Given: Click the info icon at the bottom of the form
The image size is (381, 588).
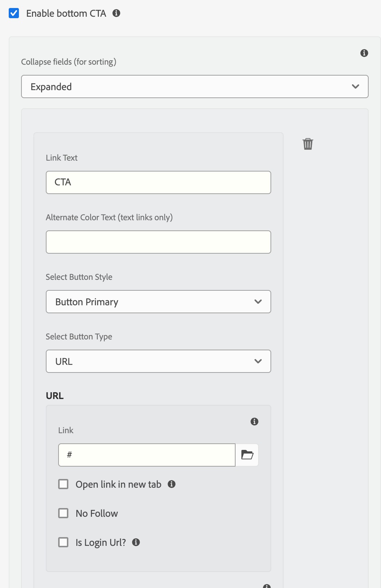Looking at the screenshot, I should coord(266,585).
